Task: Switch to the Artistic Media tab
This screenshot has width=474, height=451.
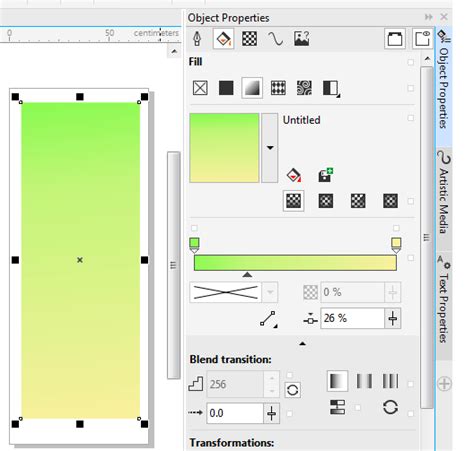Action: point(444,193)
